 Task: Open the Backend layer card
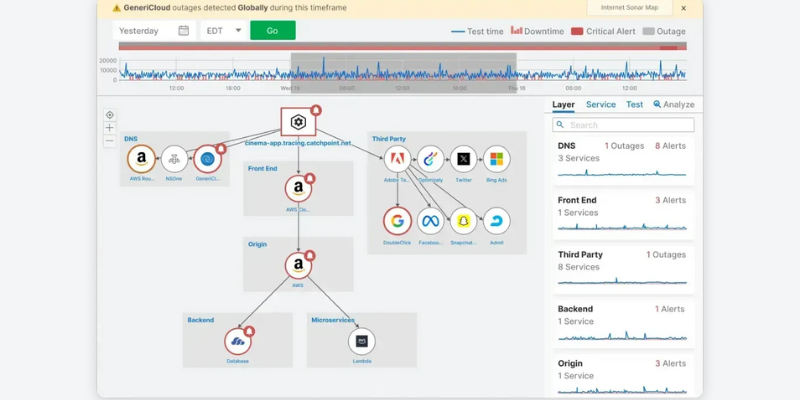(623, 324)
